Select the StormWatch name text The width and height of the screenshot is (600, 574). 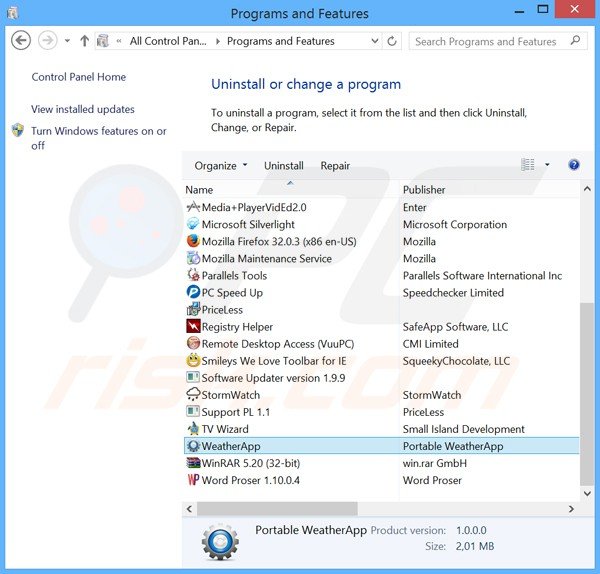[x=230, y=395]
